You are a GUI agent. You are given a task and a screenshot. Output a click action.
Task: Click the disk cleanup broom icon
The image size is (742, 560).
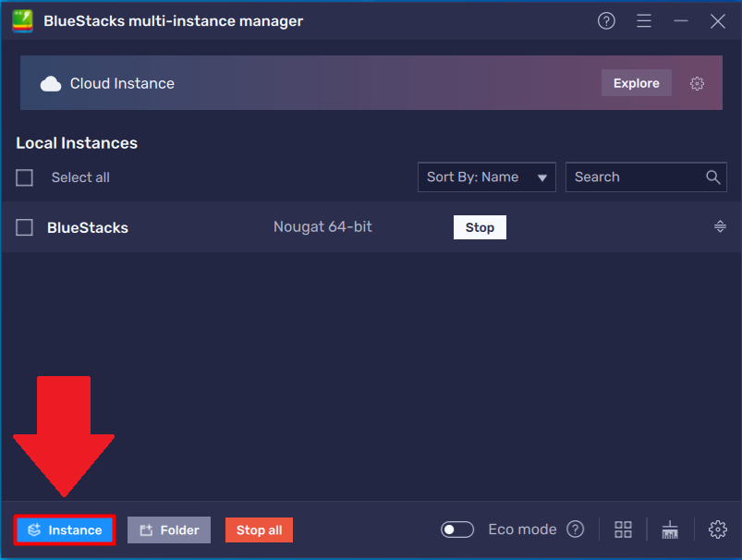click(670, 530)
